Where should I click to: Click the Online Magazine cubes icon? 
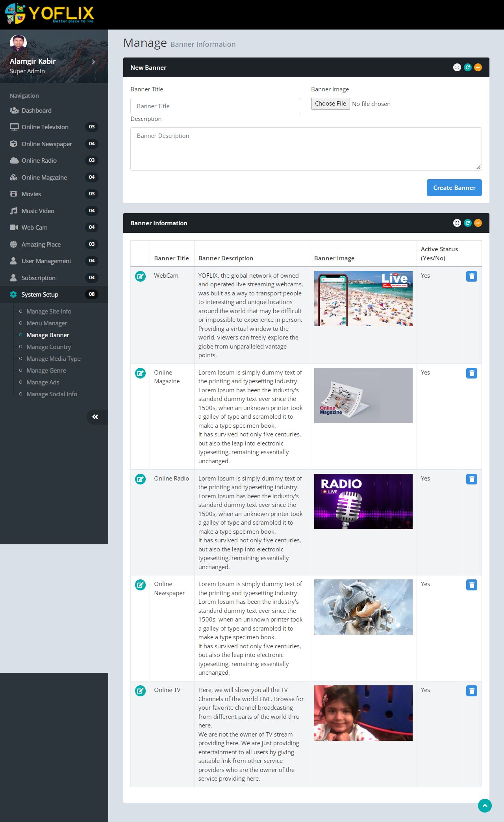14,178
